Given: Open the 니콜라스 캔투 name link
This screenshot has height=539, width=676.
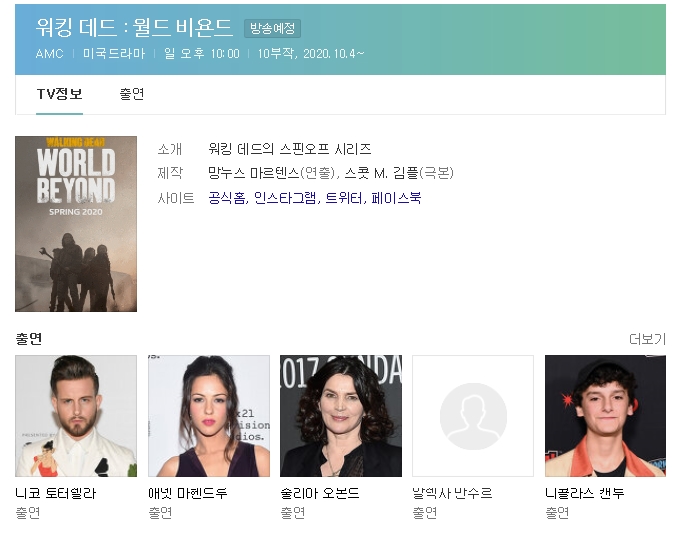Looking at the screenshot, I should (585, 493).
